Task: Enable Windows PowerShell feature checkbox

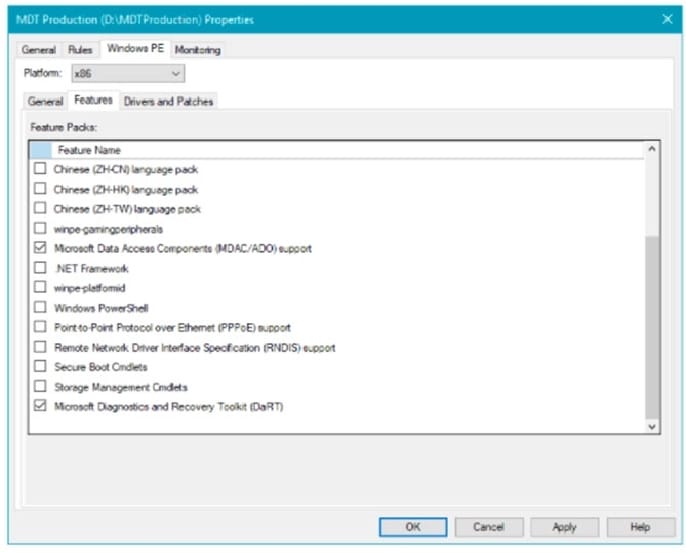Action: pyautogui.click(x=40, y=307)
